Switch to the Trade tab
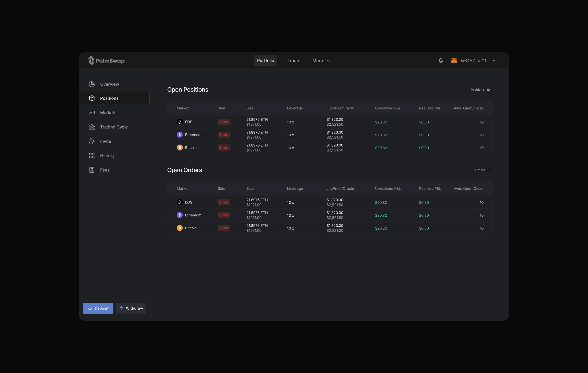Viewport: 588px width, 373px height. click(x=293, y=61)
